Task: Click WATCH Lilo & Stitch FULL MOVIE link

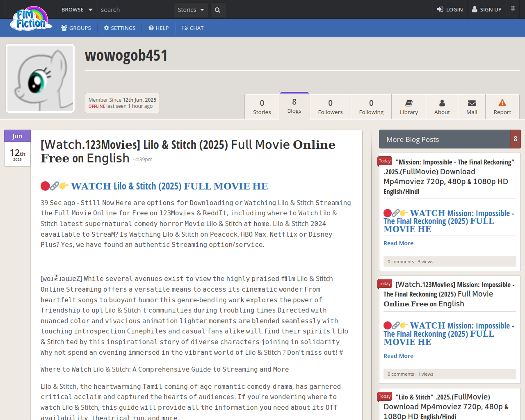Action: point(154,186)
